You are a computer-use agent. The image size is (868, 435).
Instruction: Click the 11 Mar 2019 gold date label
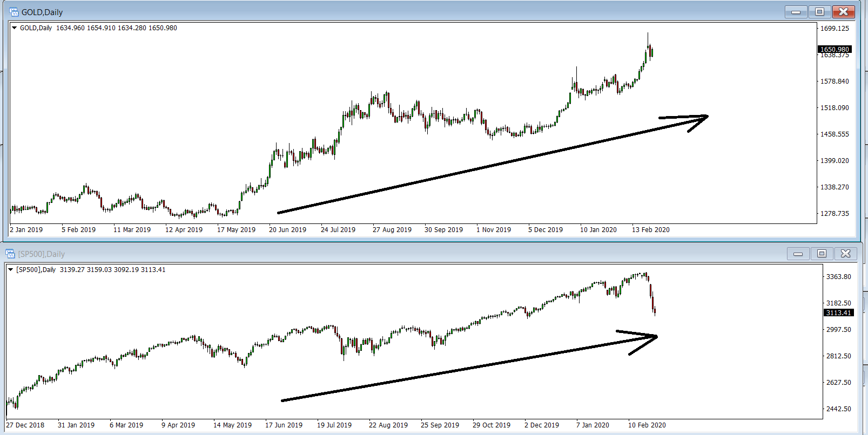click(x=132, y=230)
